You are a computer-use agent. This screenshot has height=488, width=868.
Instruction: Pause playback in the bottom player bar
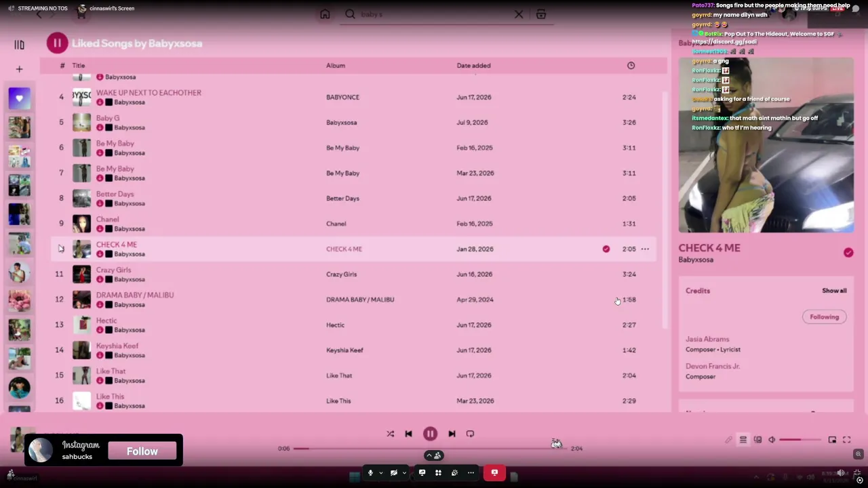point(430,434)
